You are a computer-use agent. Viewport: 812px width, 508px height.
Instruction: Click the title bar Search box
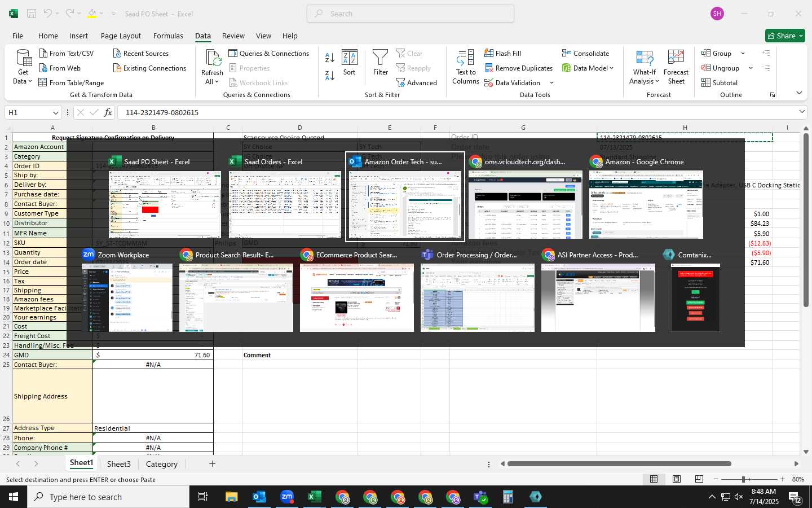(411, 14)
